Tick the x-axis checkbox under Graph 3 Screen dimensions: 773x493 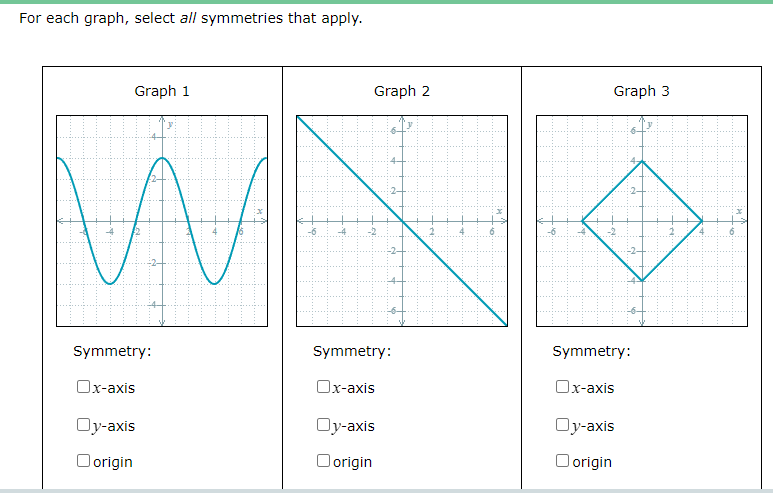coord(563,388)
